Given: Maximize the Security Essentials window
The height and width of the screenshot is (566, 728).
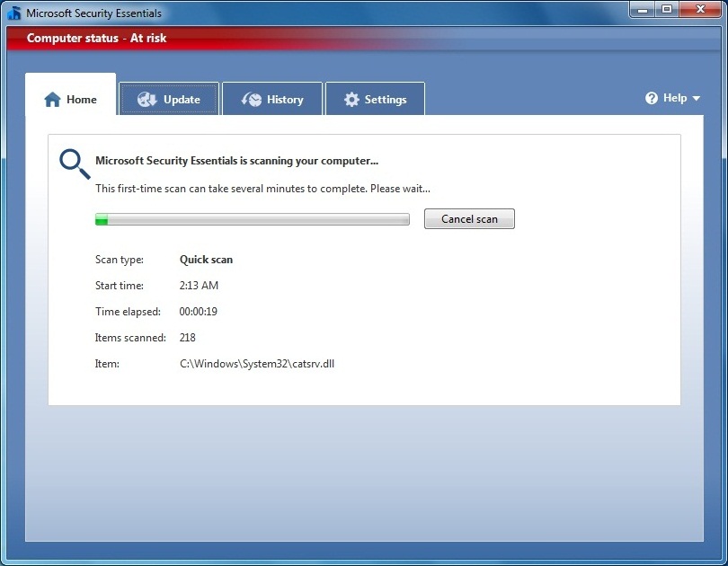Looking at the screenshot, I should pos(667,9).
